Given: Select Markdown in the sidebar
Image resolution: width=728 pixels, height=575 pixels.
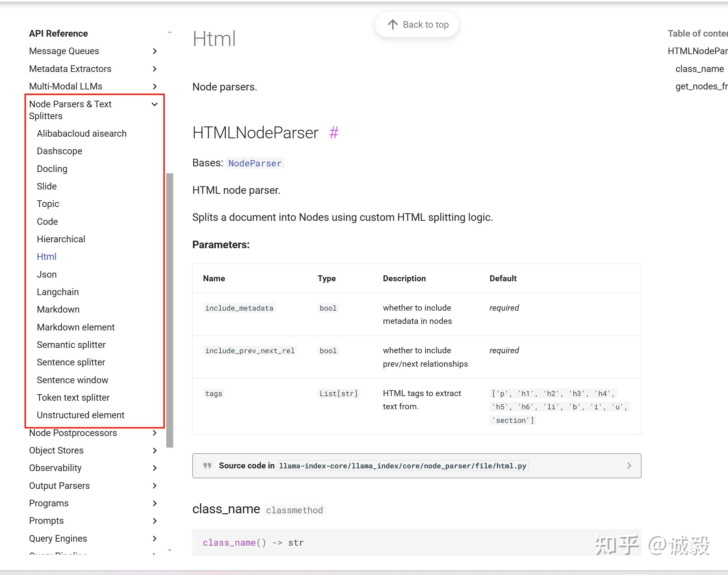Looking at the screenshot, I should tap(58, 309).
